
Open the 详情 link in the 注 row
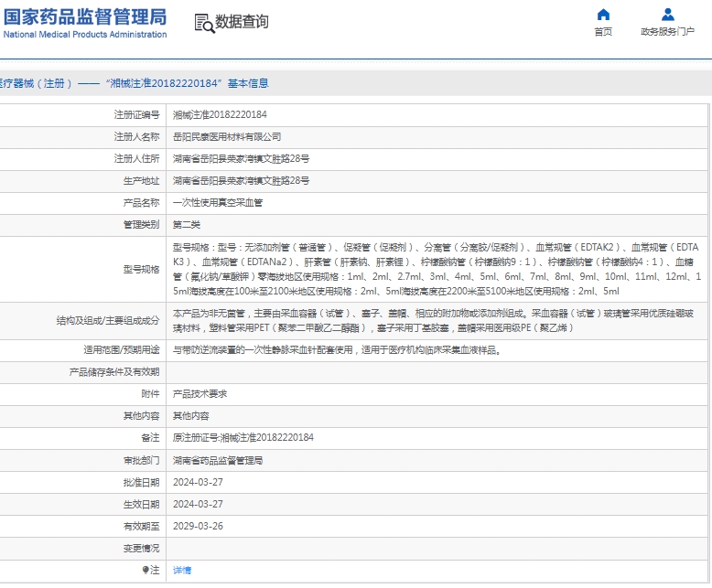pos(182,571)
